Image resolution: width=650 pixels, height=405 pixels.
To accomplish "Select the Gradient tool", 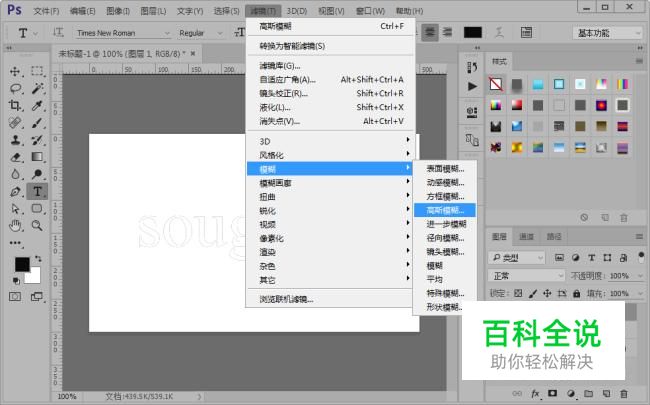I will pyautogui.click(x=37, y=157).
